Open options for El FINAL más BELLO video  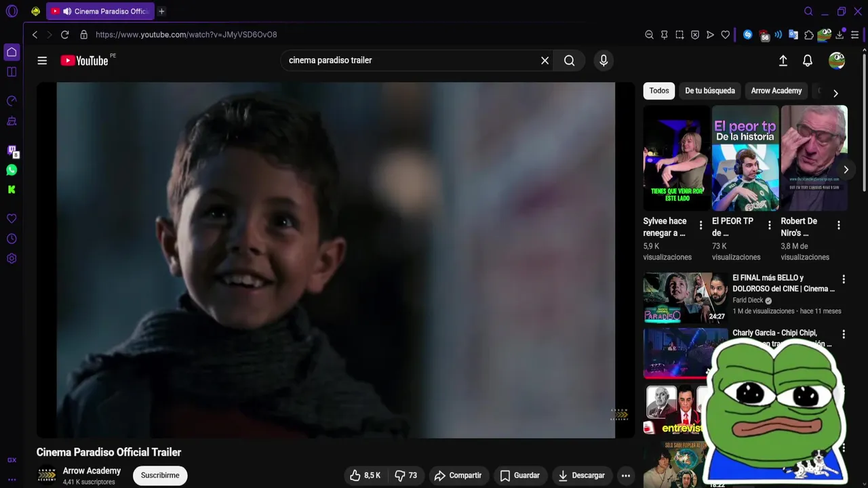tap(844, 279)
